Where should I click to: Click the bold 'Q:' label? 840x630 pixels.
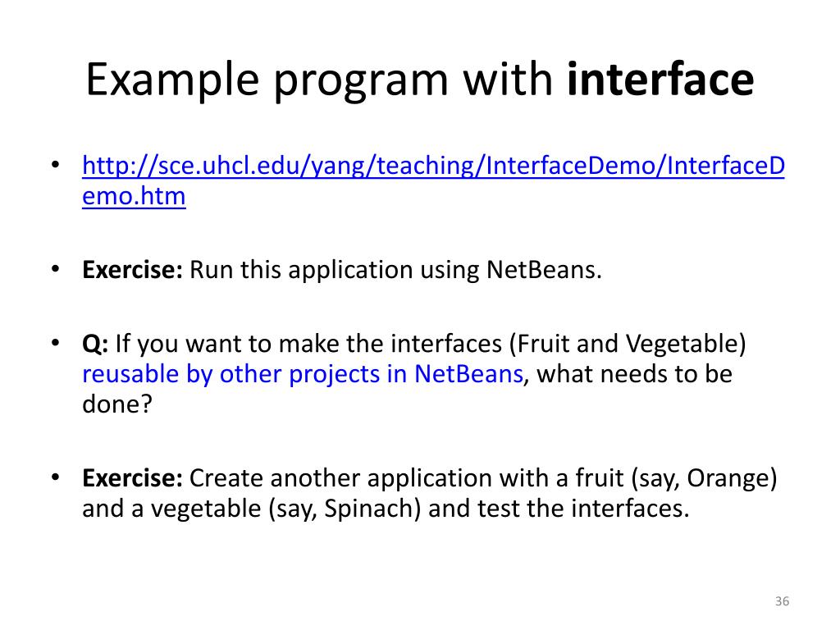coord(95,343)
